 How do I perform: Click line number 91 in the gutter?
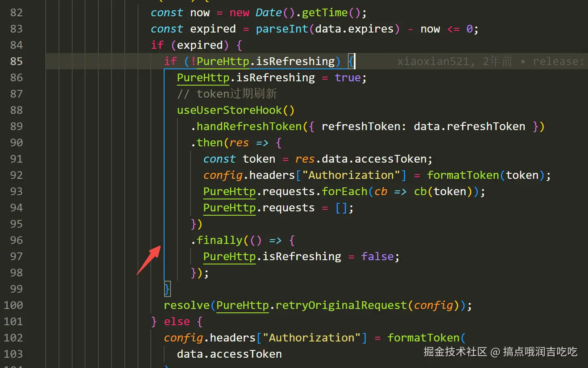tap(16, 159)
